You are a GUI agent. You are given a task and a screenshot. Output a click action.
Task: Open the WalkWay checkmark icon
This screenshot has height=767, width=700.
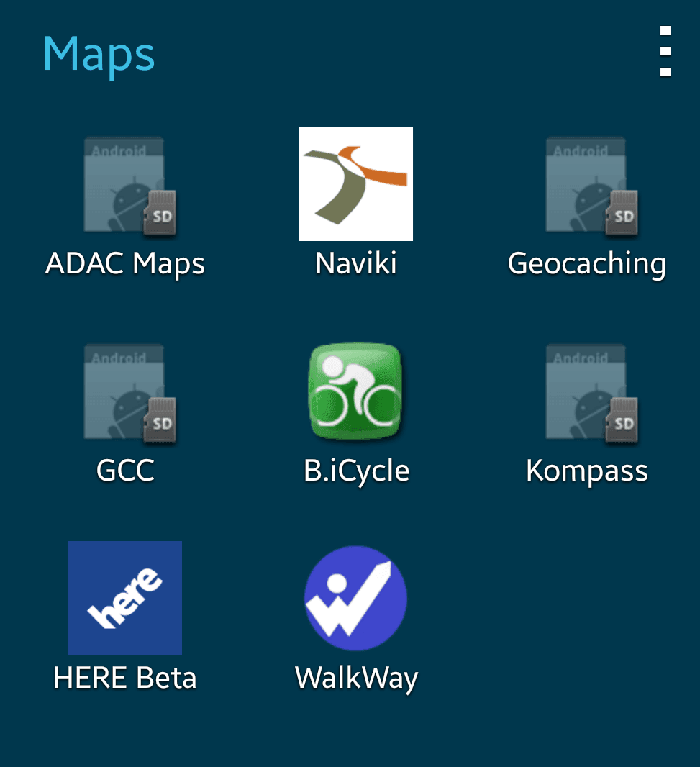pos(355,598)
